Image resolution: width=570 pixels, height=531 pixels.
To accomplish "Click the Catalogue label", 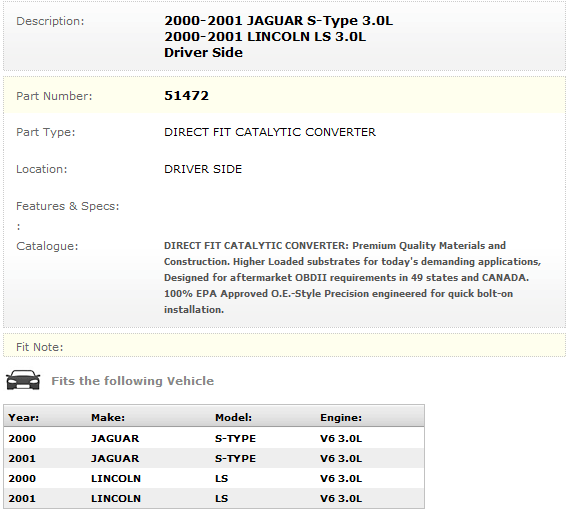I will coord(47,246).
